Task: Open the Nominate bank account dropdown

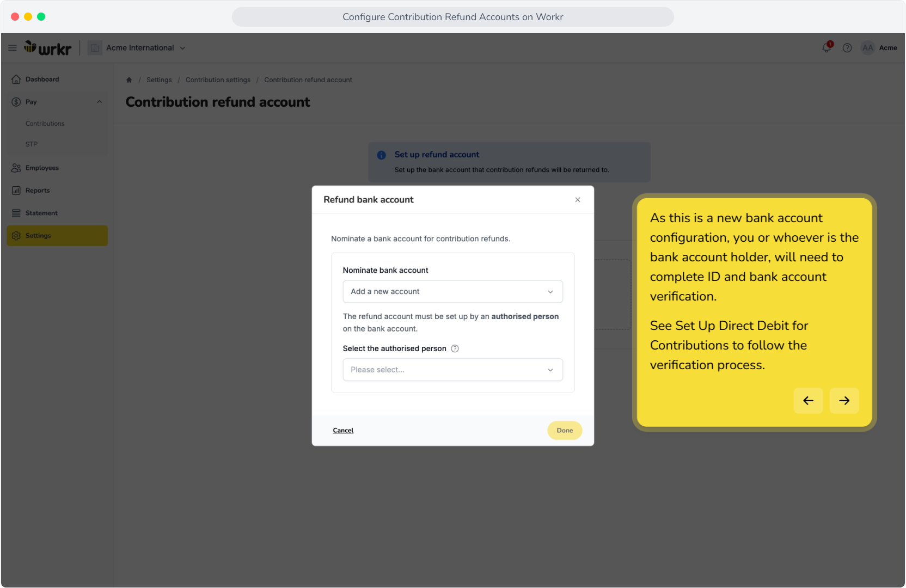Action: coord(452,292)
